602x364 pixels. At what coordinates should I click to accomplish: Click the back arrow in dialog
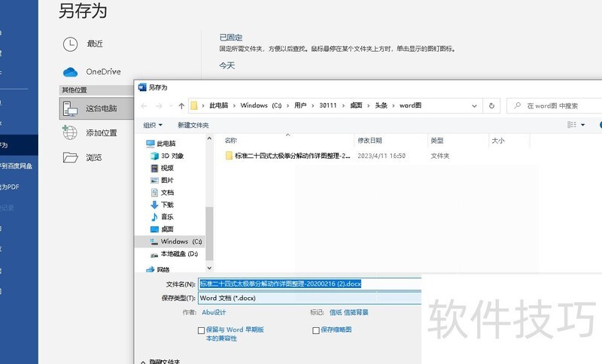pyautogui.click(x=145, y=106)
